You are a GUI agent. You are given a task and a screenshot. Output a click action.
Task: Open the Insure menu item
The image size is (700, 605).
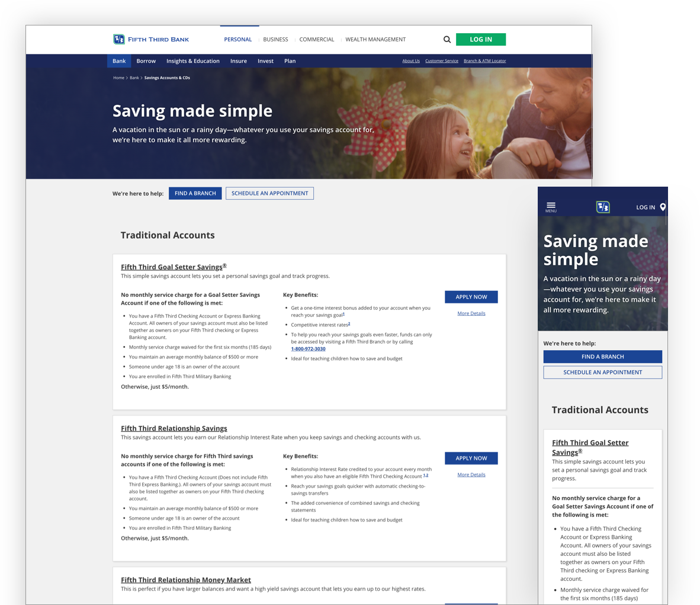click(x=239, y=61)
